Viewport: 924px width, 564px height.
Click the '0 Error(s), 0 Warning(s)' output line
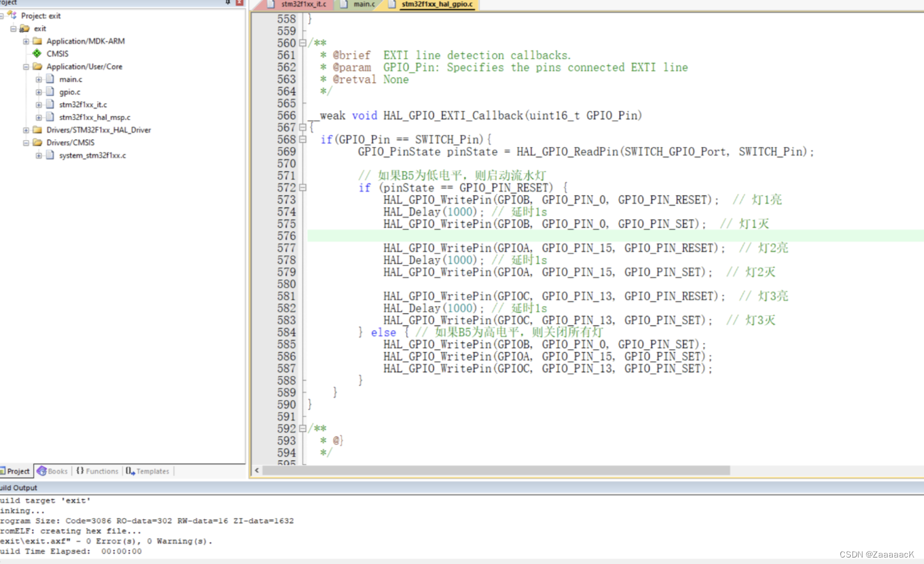click(x=106, y=541)
